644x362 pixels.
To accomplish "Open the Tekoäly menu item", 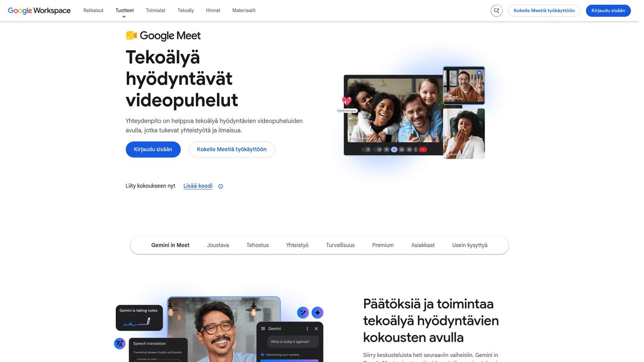I will tap(185, 10).
